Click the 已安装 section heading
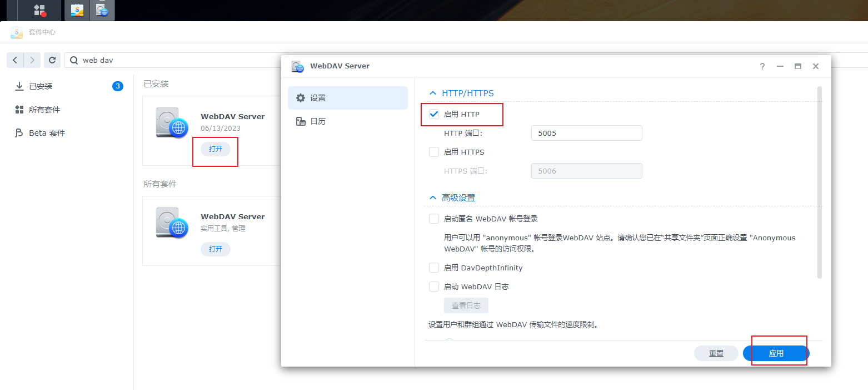Image resolution: width=868 pixels, height=390 pixels. point(156,83)
